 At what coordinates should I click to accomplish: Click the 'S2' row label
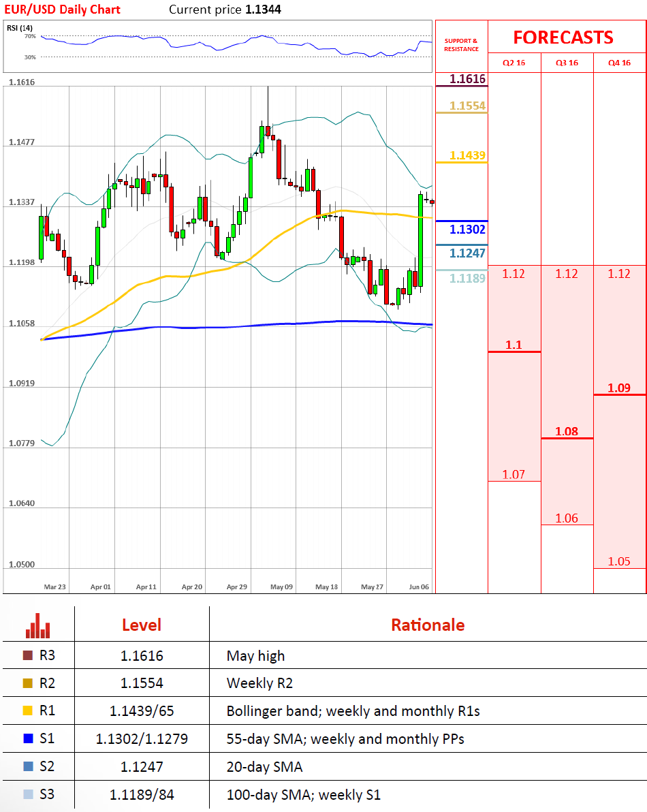[47, 767]
